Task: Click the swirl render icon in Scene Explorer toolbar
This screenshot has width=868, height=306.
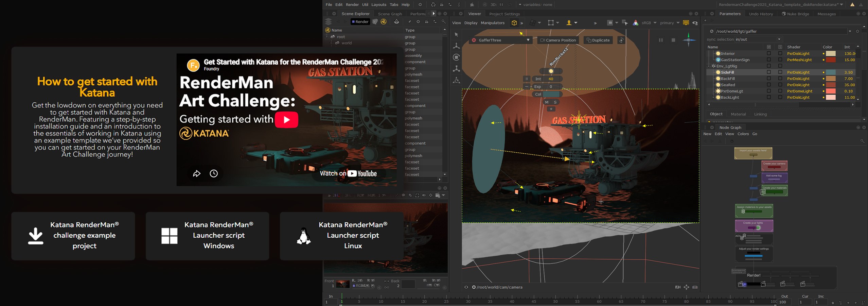Action: 384,22
